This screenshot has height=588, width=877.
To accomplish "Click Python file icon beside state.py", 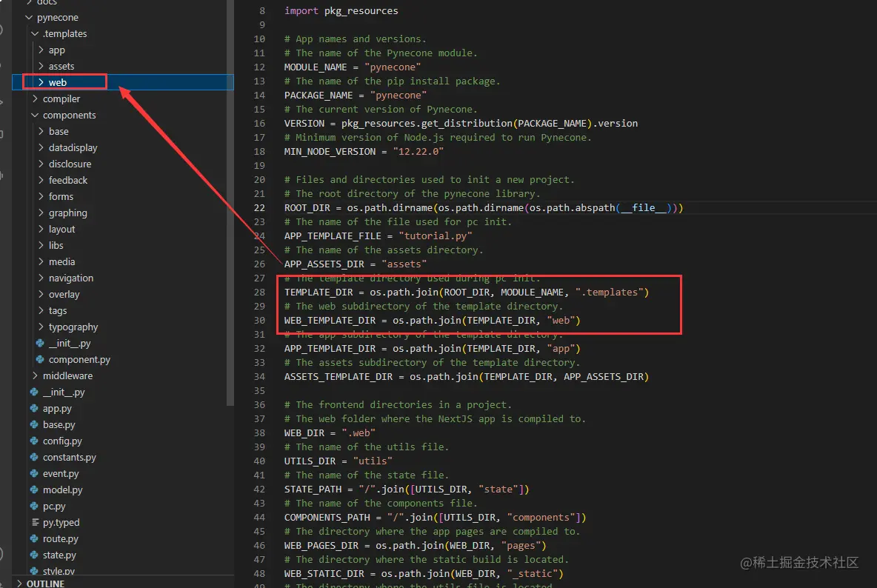I will tap(35, 555).
